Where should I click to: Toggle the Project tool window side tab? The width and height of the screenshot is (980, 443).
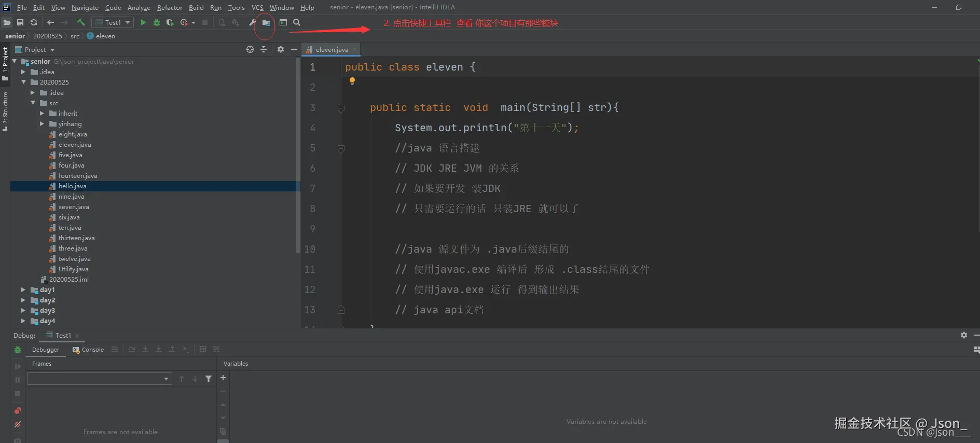coord(5,63)
